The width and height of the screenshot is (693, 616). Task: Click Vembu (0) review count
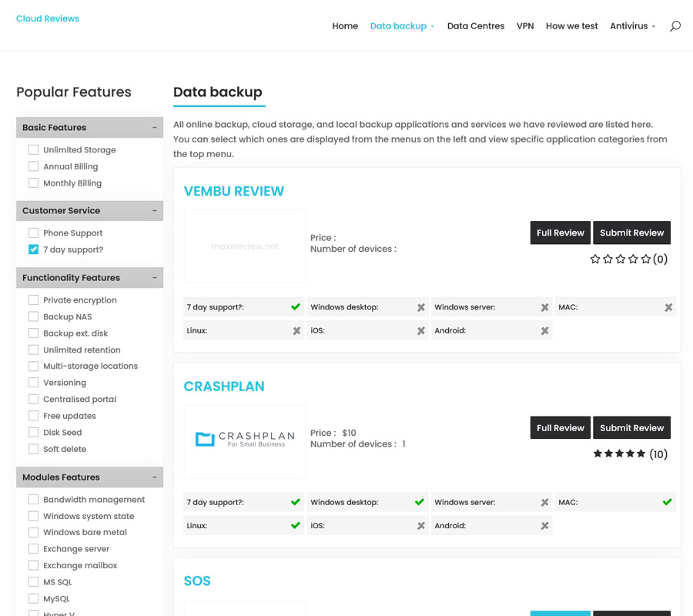click(661, 259)
